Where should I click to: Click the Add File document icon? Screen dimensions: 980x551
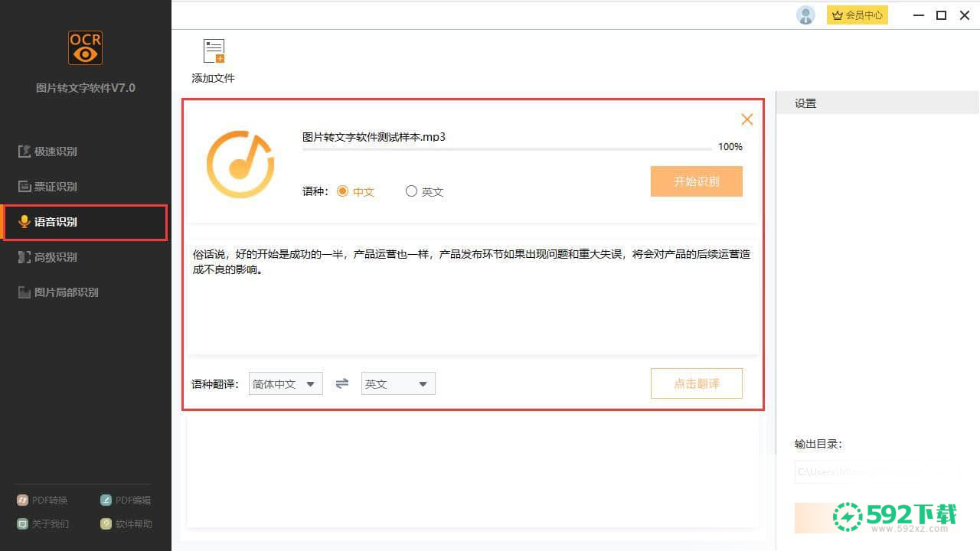214,51
